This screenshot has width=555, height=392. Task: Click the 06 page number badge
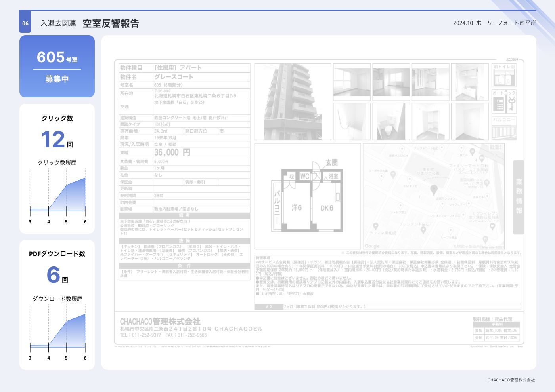pyautogui.click(x=25, y=23)
